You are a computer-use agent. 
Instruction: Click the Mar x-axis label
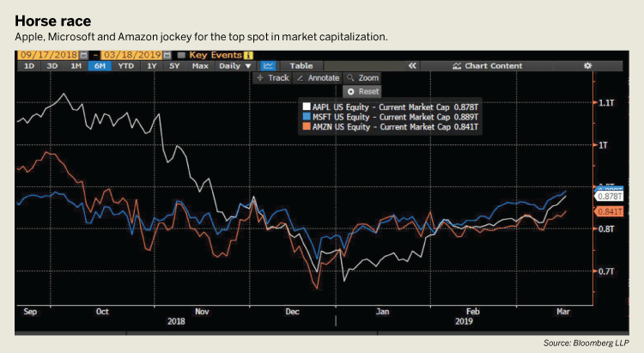pyautogui.click(x=563, y=312)
